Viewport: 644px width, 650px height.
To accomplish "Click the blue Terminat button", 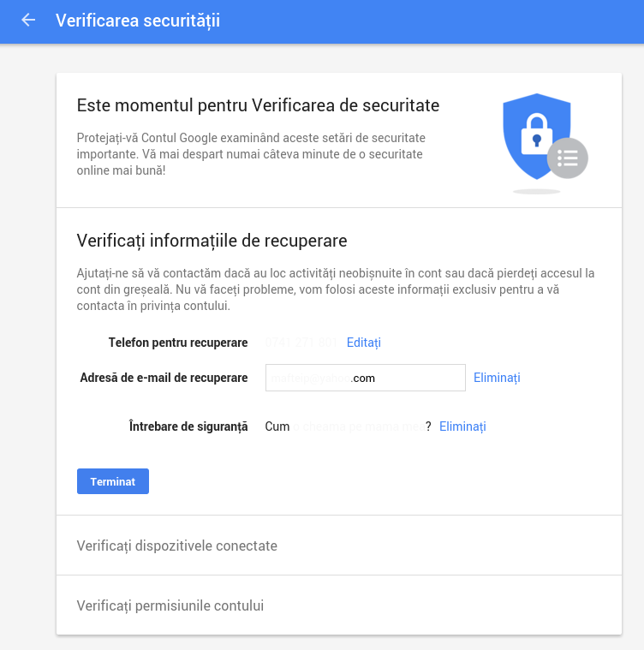I will pos(113,481).
